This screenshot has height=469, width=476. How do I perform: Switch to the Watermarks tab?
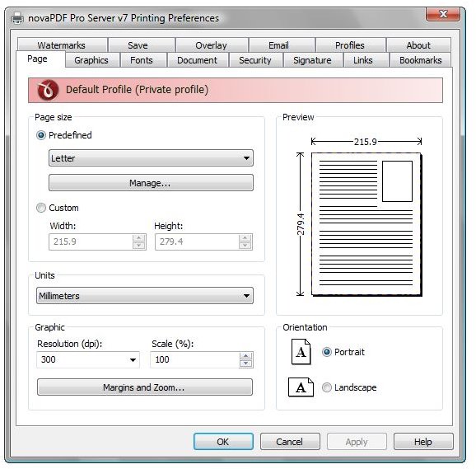[x=62, y=45]
